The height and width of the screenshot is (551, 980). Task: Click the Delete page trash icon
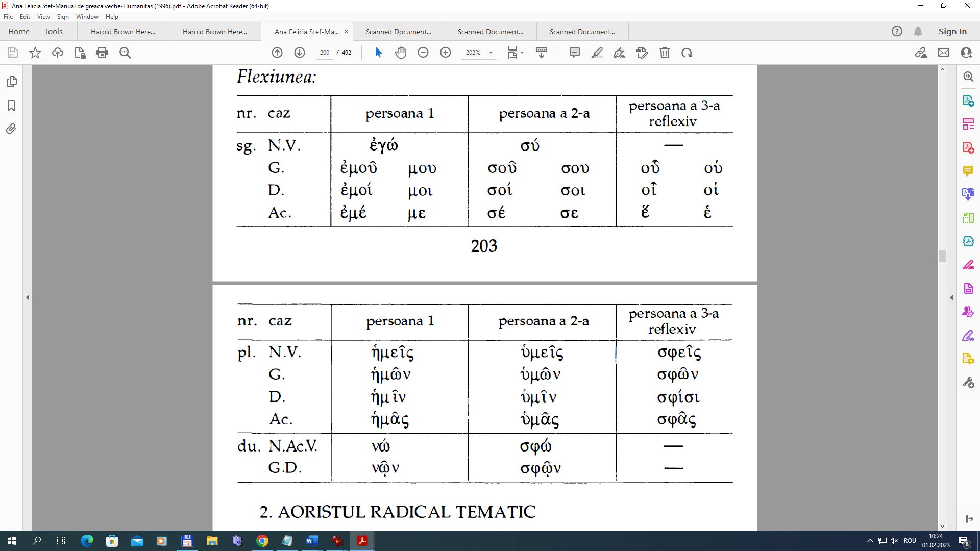tap(665, 53)
